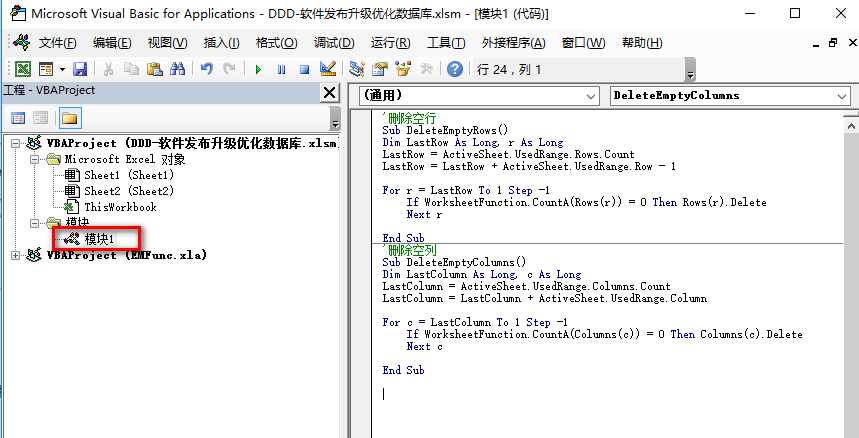The height and width of the screenshot is (438, 859).
Task: Collapse the VBAProject (DDD-软件发布升级优化数据库.xlsm) node
Action: click(x=15, y=143)
